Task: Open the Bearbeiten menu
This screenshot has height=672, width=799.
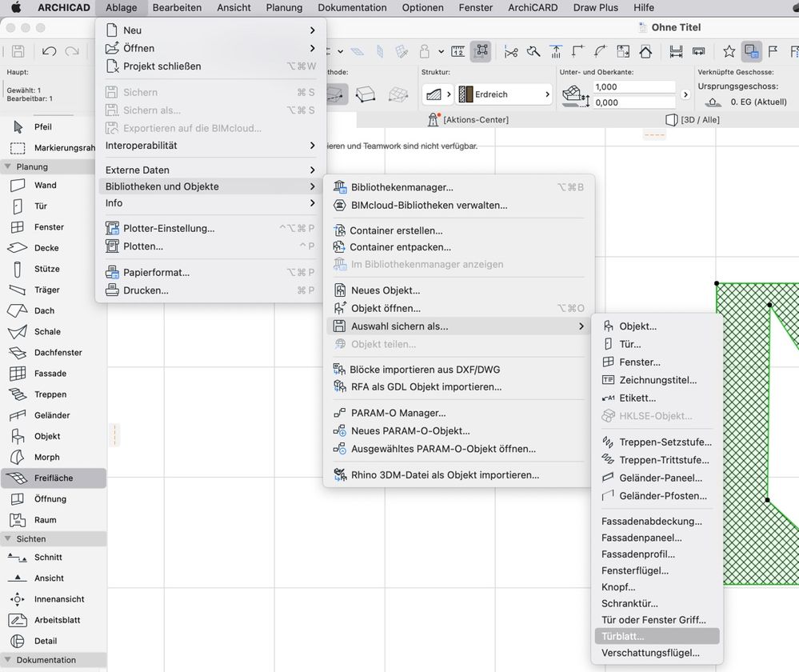Action: [x=177, y=8]
